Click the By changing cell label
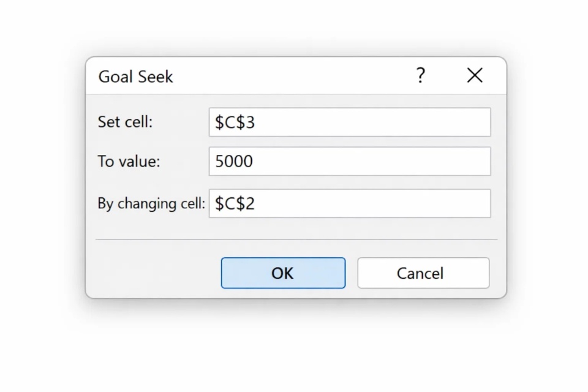Viewport: 588px width, 392px height. pos(150,203)
